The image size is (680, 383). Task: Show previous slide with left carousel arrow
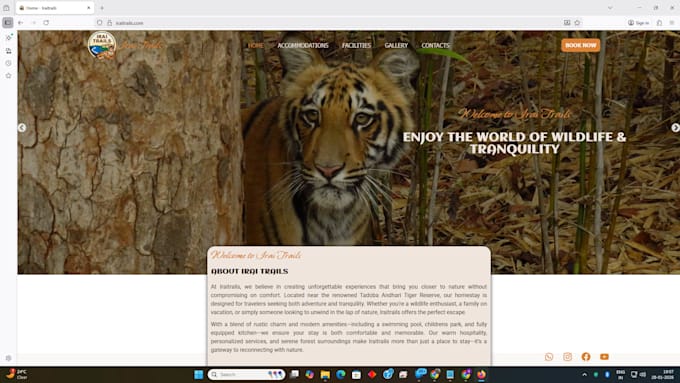pyautogui.click(x=22, y=128)
